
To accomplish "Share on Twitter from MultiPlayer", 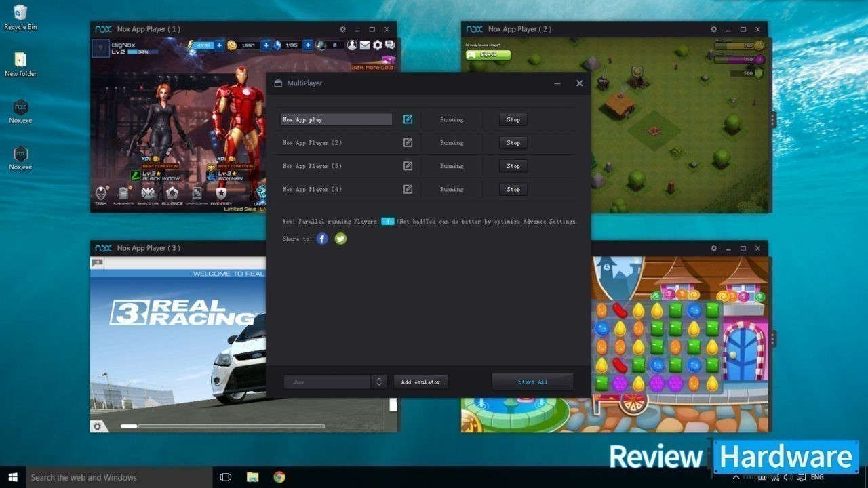I will pyautogui.click(x=340, y=239).
